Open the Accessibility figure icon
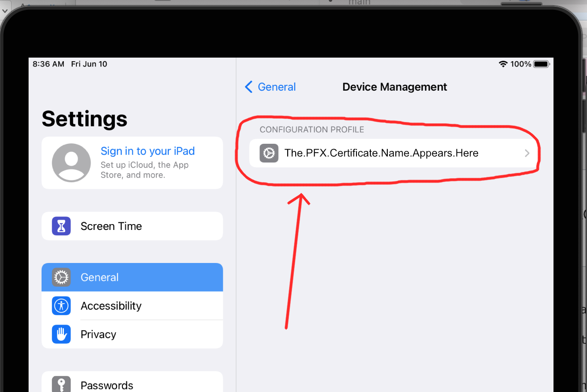This screenshot has width=587, height=392. [x=61, y=306]
